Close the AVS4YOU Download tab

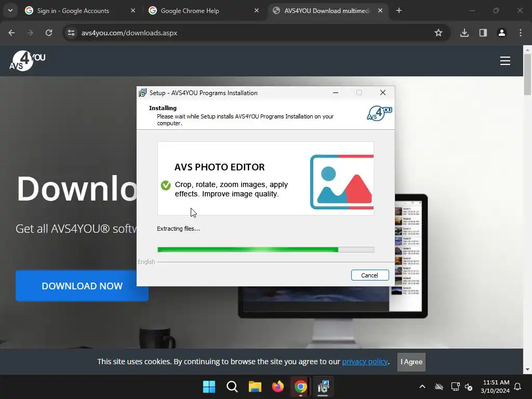click(x=380, y=10)
